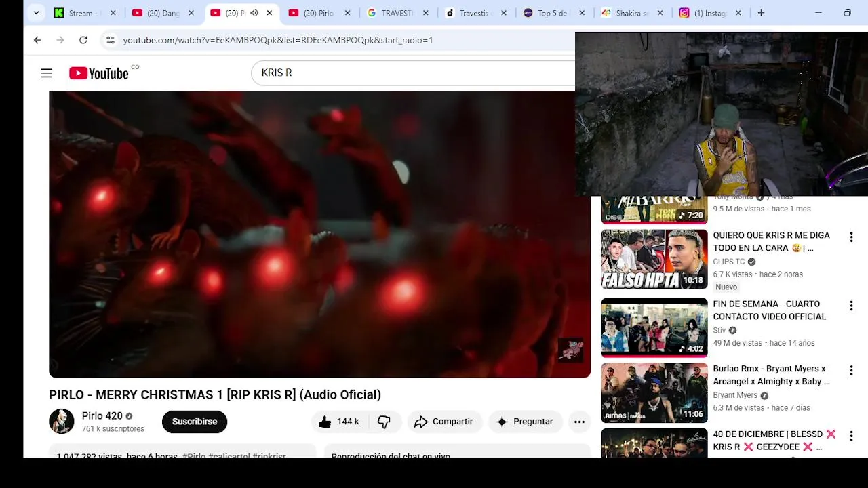This screenshot has height=488, width=868.
Task: Close the Instagram tab
Action: (x=738, y=13)
